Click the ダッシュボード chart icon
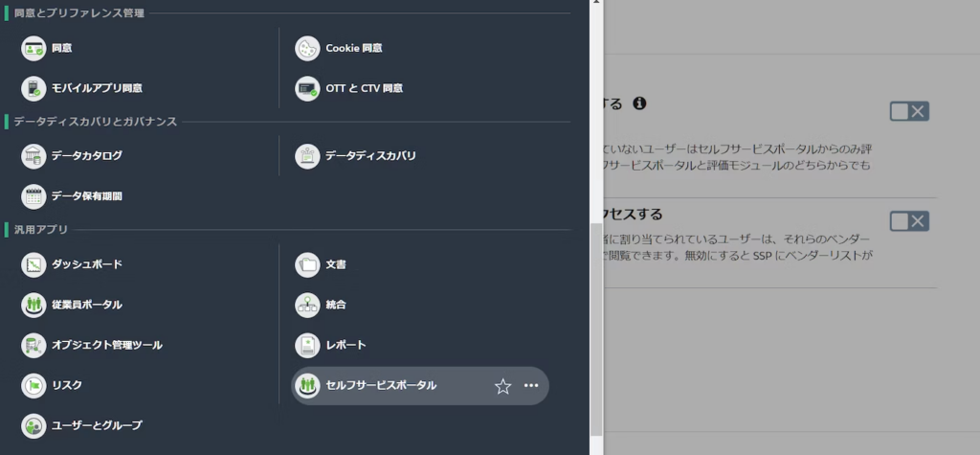The width and height of the screenshot is (980, 455). tap(34, 264)
